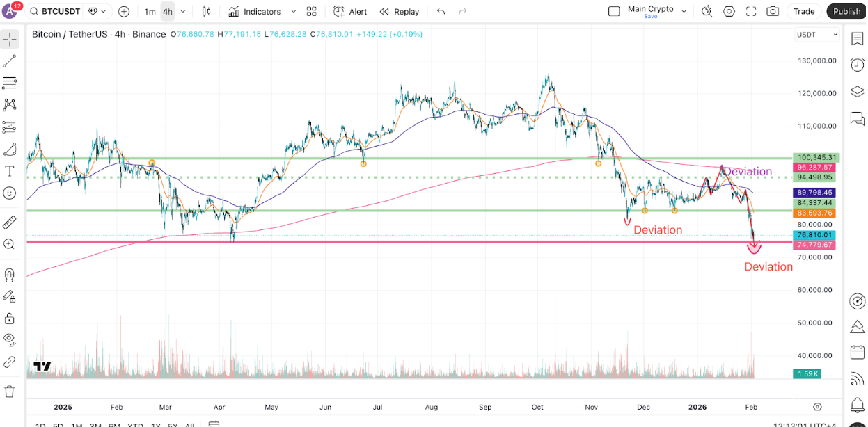Toggle lock all drawings

pyautogui.click(x=10, y=318)
